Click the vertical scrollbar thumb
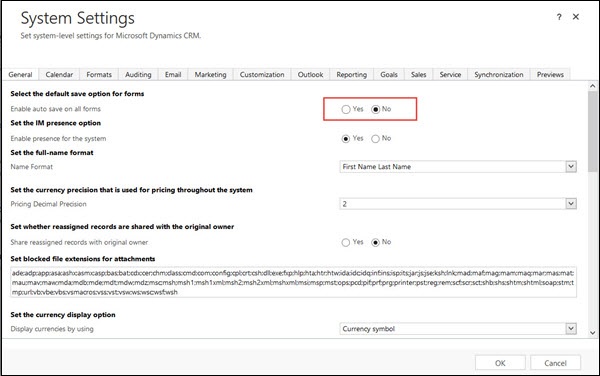This screenshot has width=600, height=376. point(592,131)
